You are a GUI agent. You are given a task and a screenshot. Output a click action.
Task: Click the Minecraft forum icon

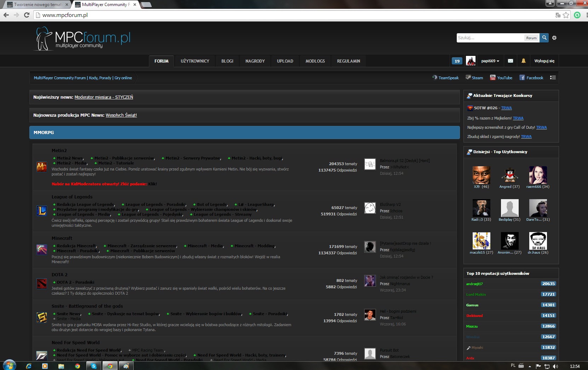[x=42, y=249]
